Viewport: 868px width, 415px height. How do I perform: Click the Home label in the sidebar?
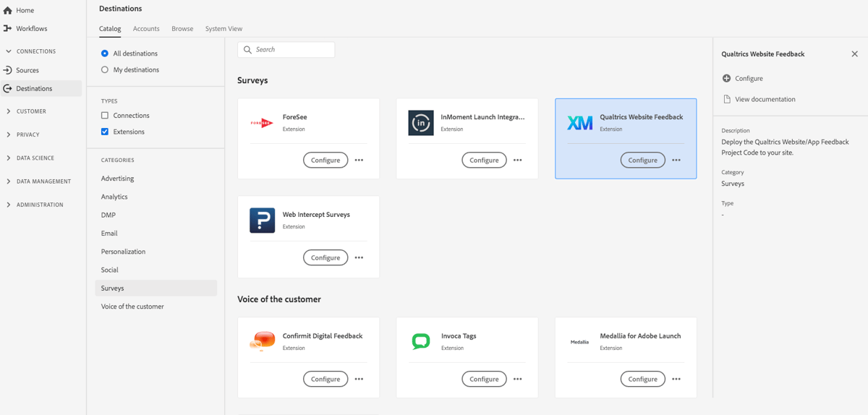(x=25, y=10)
